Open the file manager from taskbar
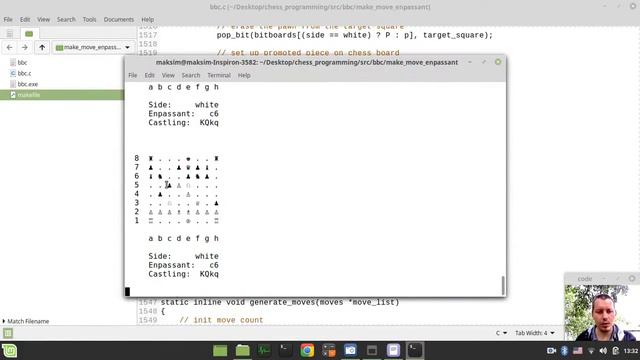The width and height of the screenshot is (640, 360). tap(242, 351)
